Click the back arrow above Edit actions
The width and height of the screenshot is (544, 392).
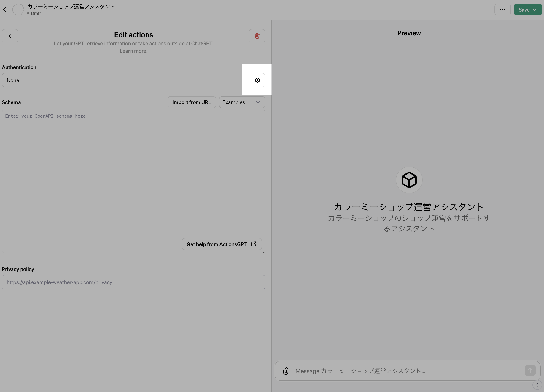pyautogui.click(x=10, y=35)
